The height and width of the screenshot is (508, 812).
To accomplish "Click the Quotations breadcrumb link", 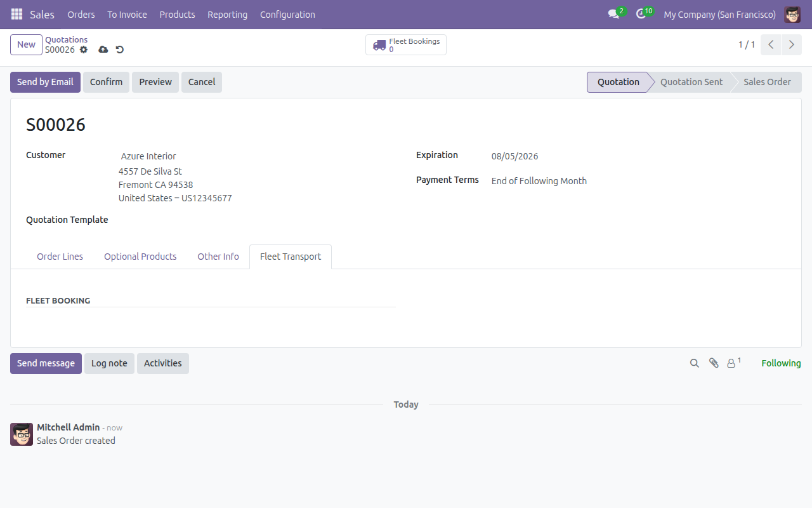I will coord(66,39).
